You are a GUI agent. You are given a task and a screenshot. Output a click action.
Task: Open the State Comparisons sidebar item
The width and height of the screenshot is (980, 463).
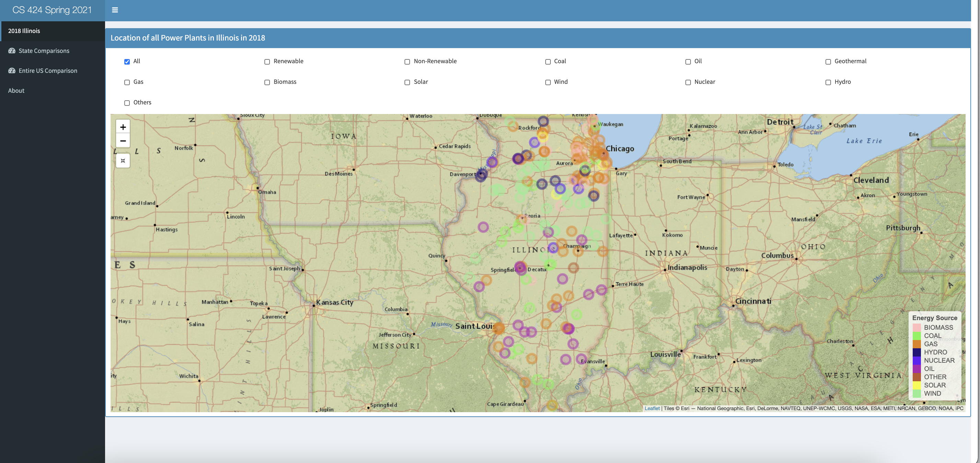[x=53, y=50]
